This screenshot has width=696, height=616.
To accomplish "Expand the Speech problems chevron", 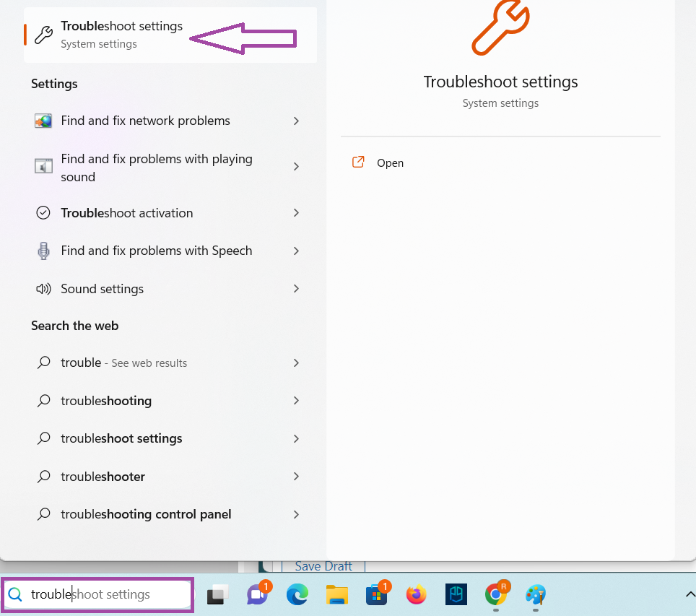I will (296, 251).
